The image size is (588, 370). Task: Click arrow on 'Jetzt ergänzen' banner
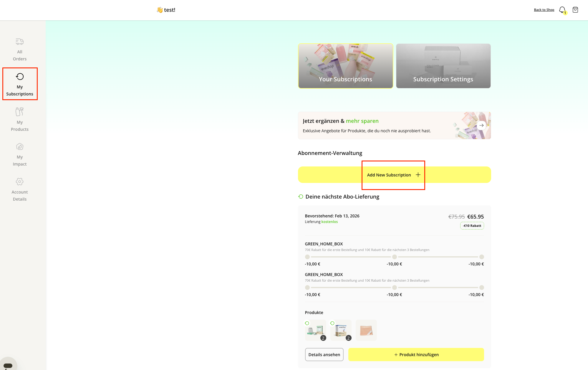coord(481,125)
